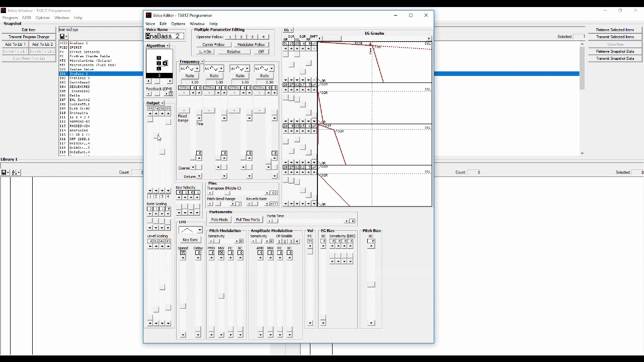The width and height of the screenshot is (644, 362).
Task: Click the algorithm scrollbar left arrow
Action: click(148, 81)
